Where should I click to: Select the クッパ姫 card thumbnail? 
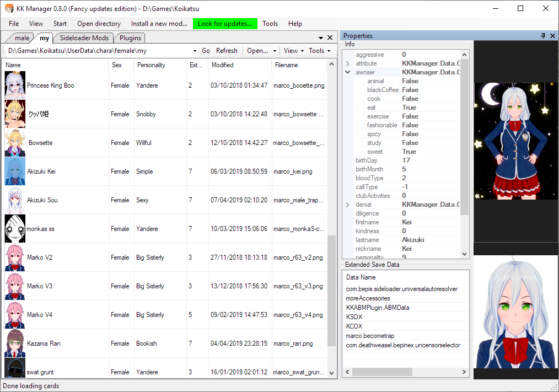15,114
